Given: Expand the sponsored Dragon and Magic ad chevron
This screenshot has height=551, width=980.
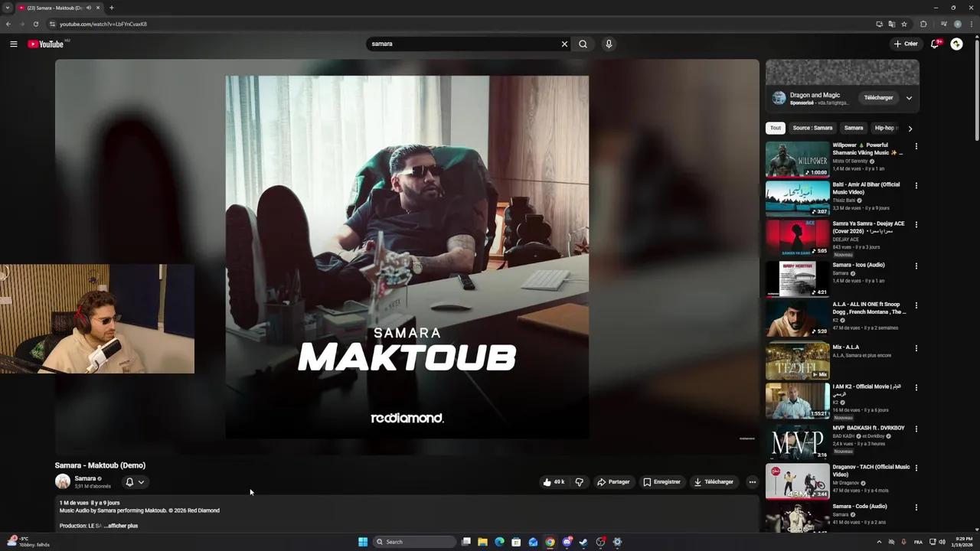Looking at the screenshot, I should [x=909, y=98].
